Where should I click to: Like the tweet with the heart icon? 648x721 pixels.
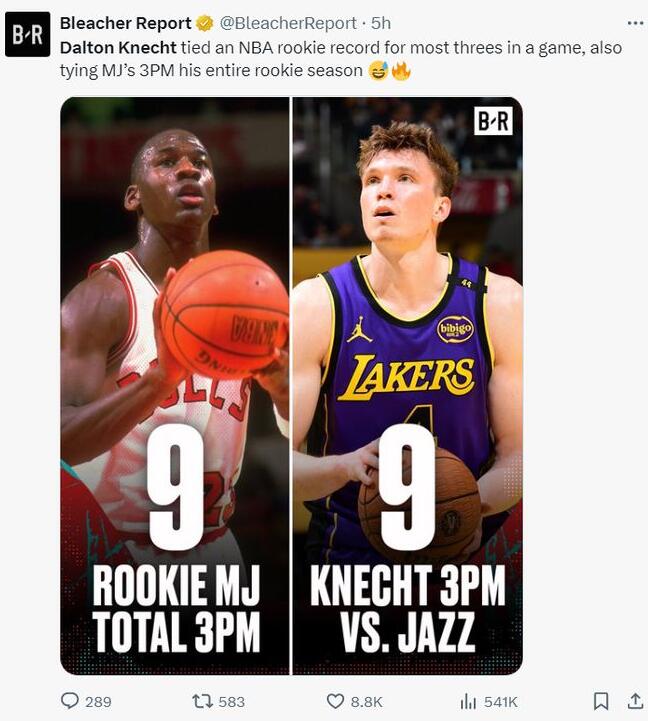(335, 701)
